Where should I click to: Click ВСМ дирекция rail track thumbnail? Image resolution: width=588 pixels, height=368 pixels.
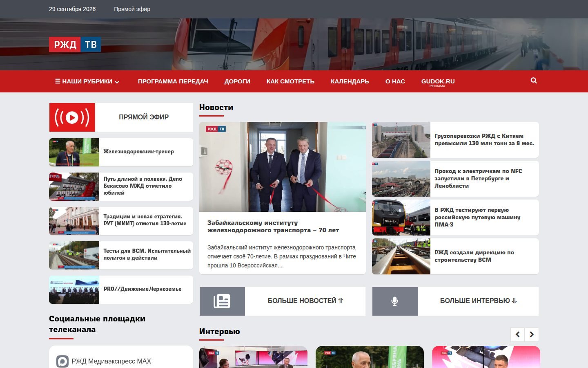tap(401, 256)
